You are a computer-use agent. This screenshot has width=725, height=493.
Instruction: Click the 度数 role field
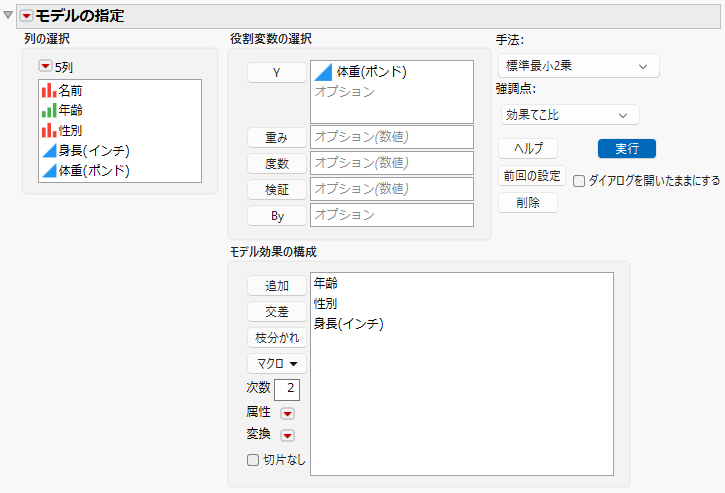(392, 163)
